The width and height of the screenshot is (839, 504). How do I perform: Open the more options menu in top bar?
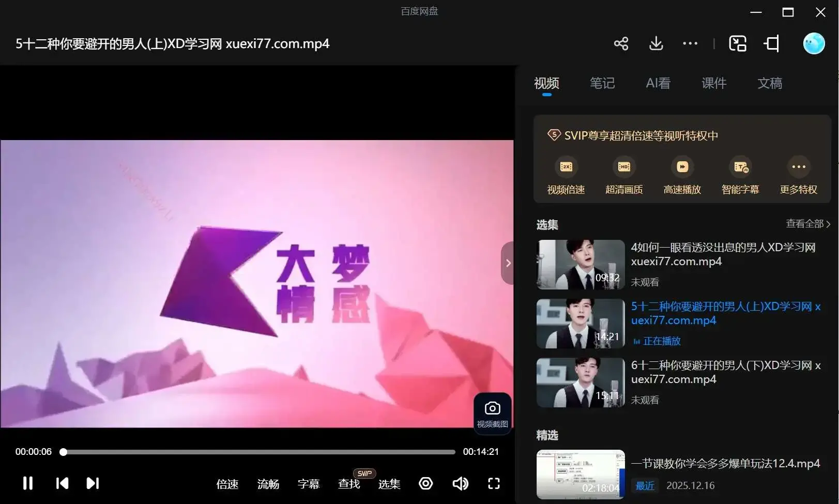690,43
